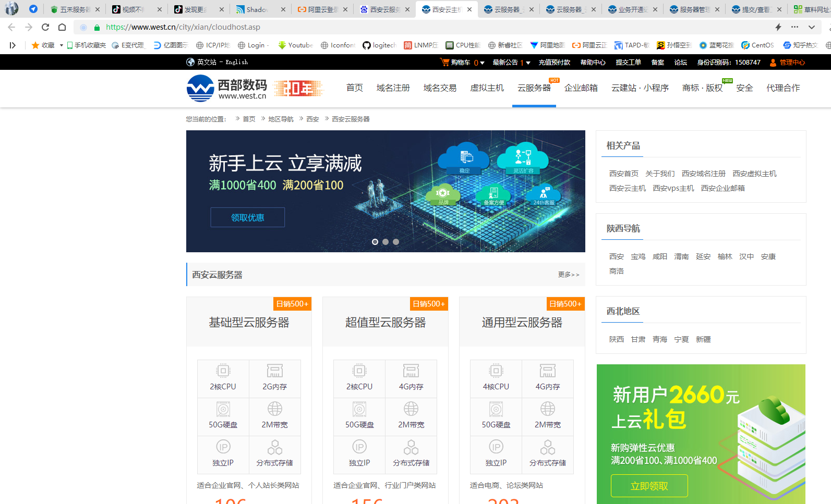Expand the 最新公告 dropdown

click(x=528, y=63)
